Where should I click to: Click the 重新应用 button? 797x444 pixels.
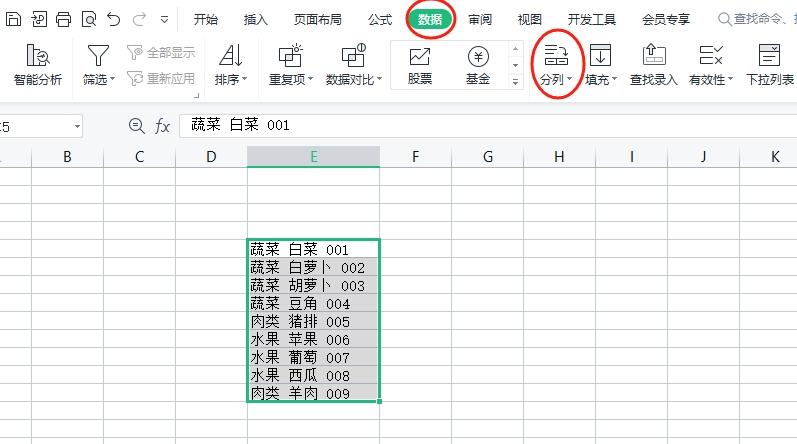(161, 79)
